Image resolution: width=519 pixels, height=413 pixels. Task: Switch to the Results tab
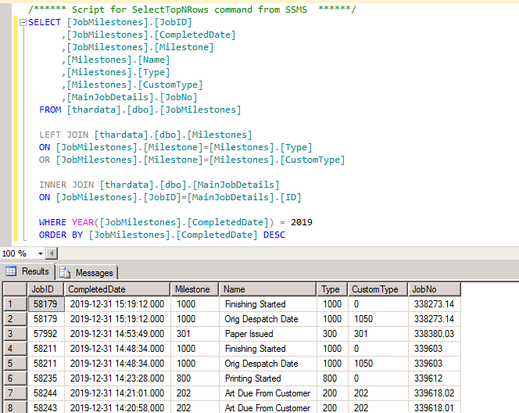coord(27,271)
